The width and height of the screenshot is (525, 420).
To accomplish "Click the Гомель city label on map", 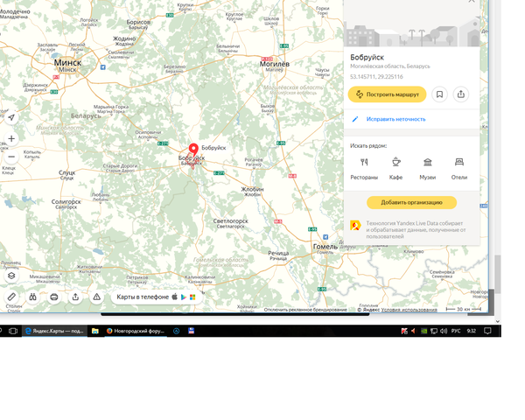I will 325,247.
